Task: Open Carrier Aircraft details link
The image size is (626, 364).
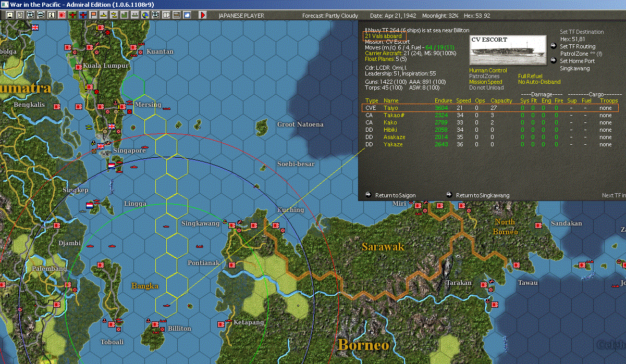Action: (x=383, y=53)
